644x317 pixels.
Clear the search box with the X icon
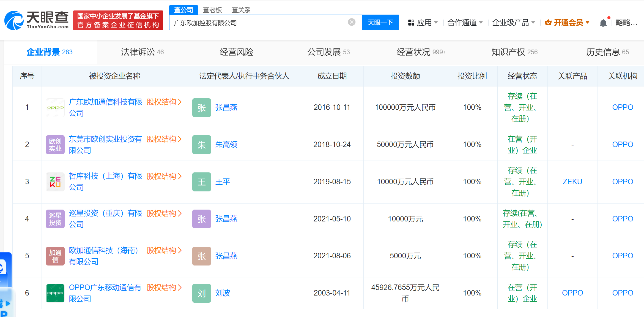coord(352,22)
